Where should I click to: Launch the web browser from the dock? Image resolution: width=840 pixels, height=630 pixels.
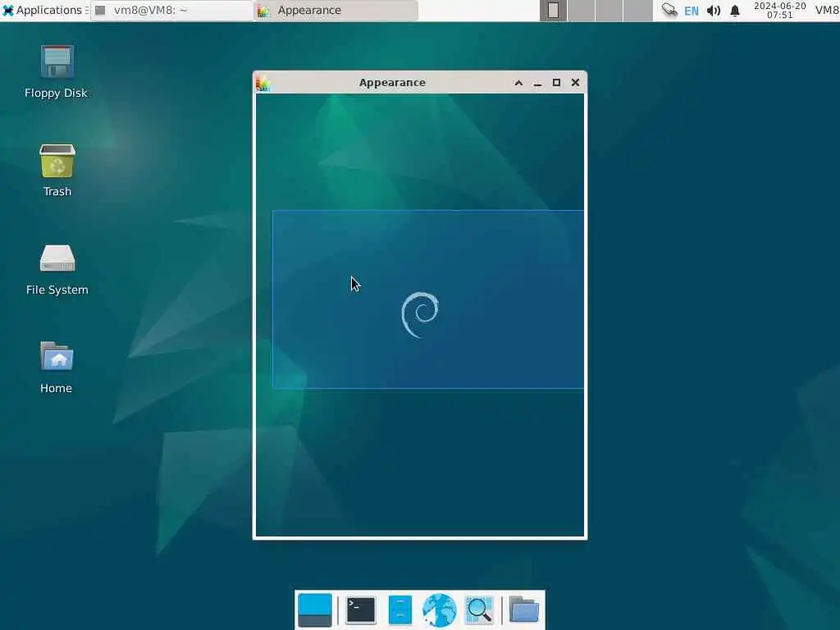click(440, 610)
